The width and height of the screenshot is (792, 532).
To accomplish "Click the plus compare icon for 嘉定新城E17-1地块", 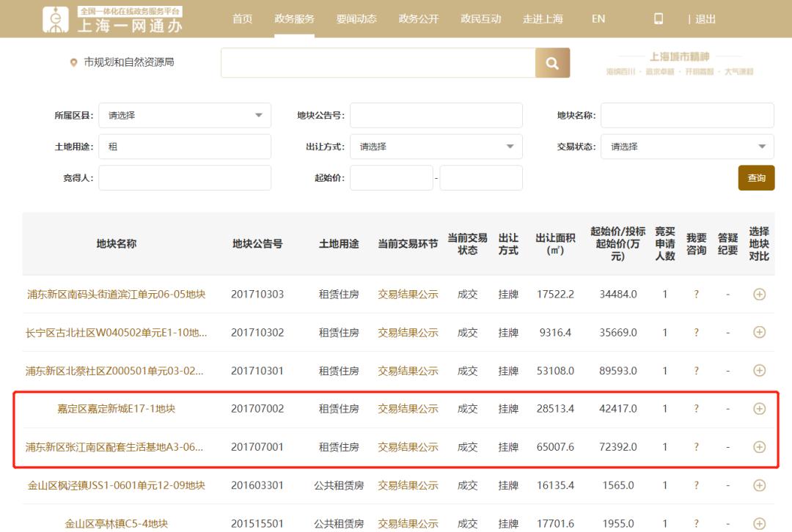I will click(x=759, y=409).
